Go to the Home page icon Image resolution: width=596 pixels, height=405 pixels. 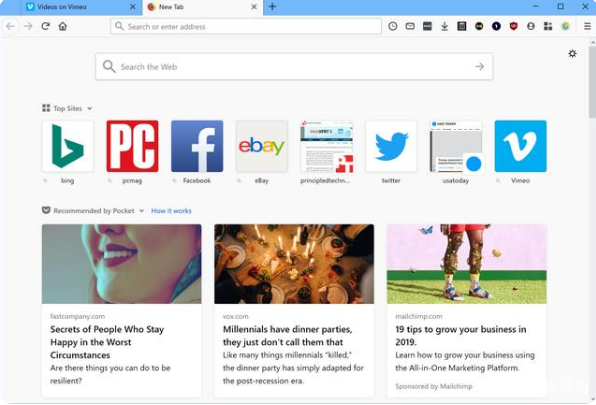[x=63, y=26]
